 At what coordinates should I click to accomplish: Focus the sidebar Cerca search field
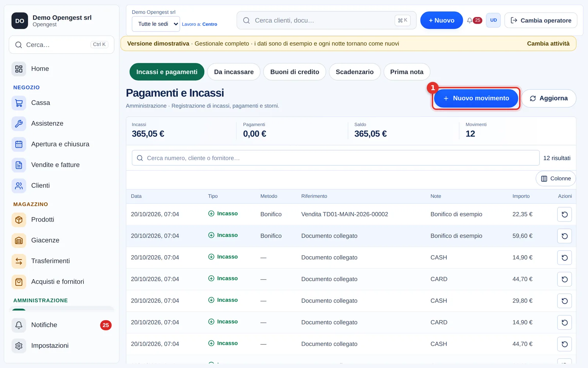[x=61, y=45]
